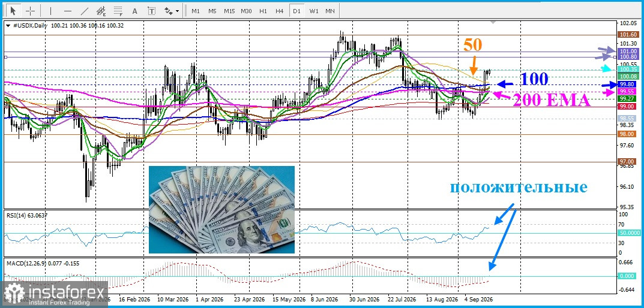Select the Text Label tool

point(152,11)
